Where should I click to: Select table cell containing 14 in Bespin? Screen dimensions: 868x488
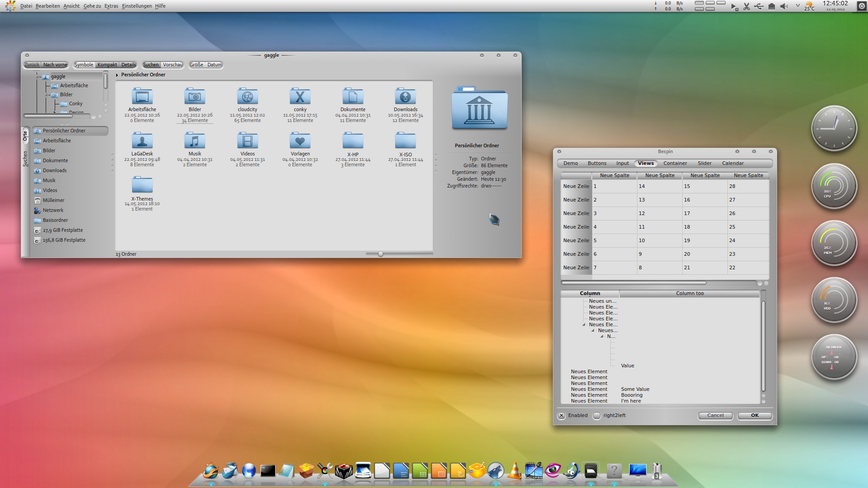pos(660,186)
